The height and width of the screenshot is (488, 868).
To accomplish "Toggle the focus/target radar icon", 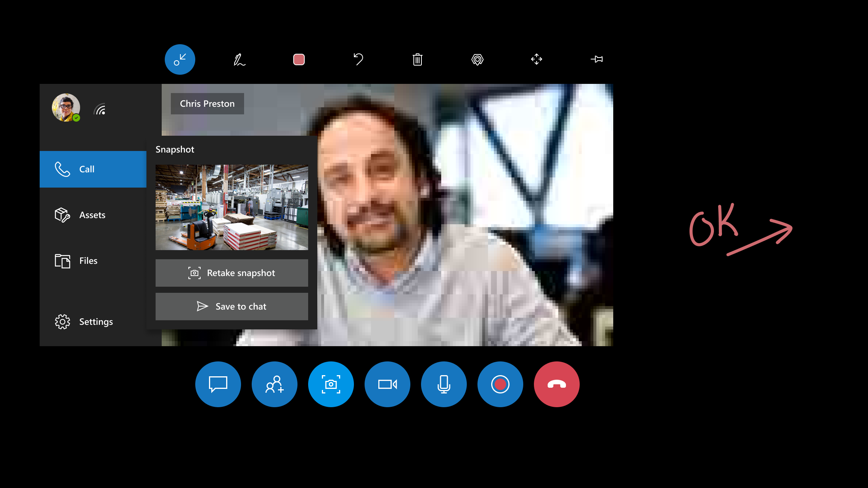I will (x=477, y=59).
